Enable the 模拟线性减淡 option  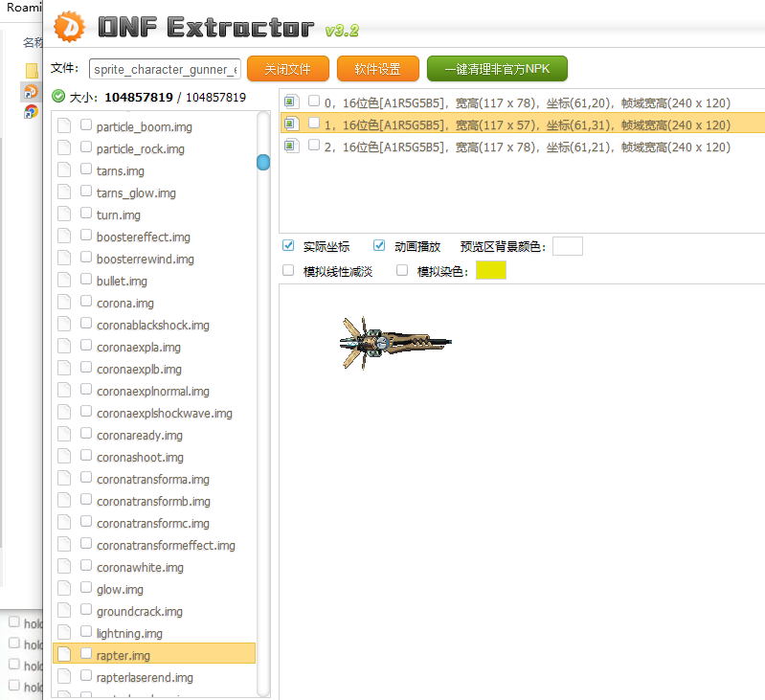coord(288,271)
